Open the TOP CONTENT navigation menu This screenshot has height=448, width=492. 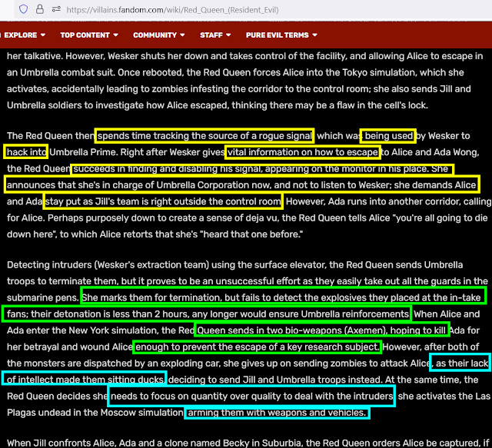89,35
